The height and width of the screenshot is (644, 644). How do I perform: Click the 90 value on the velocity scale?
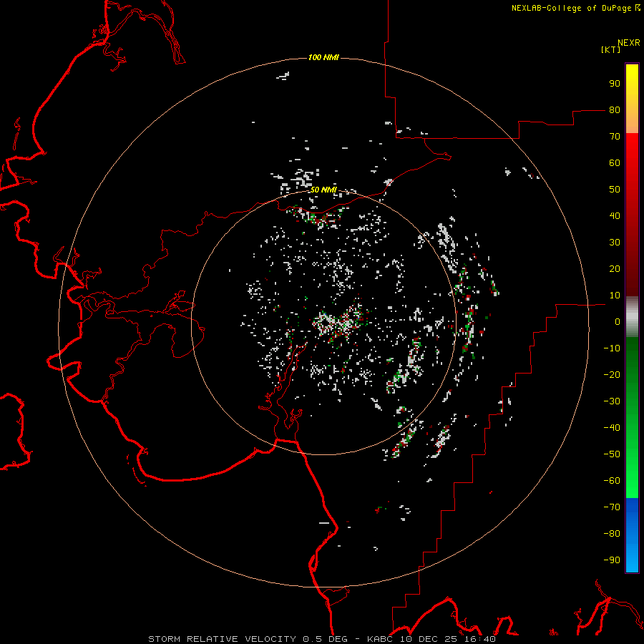[615, 84]
